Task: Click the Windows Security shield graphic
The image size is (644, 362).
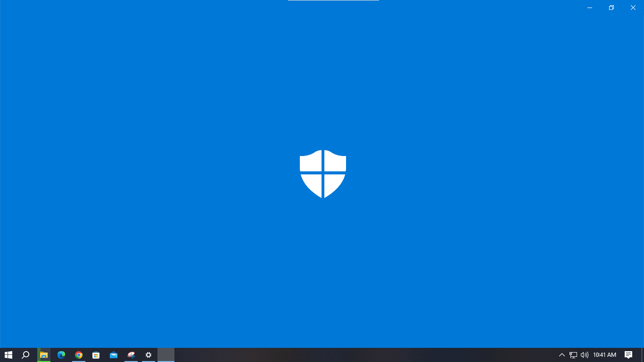Action: [x=322, y=173]
